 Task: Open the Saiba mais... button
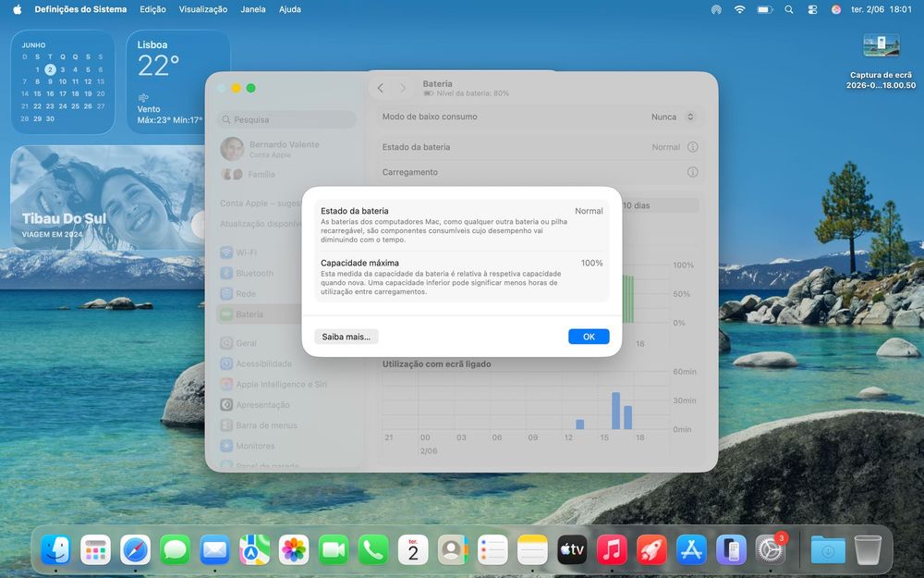pos(346,337)
